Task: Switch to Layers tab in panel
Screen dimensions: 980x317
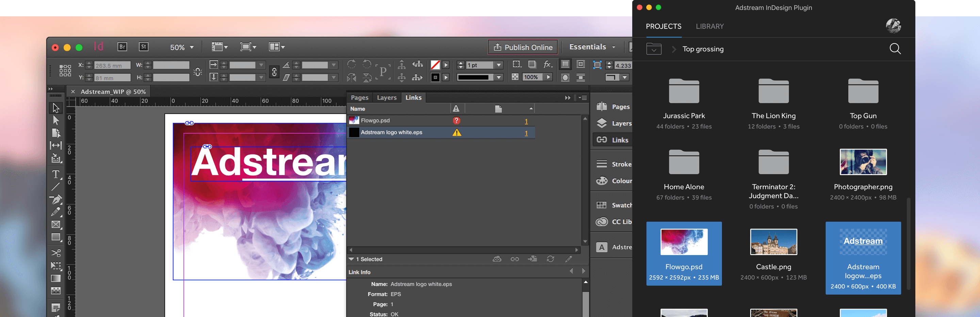Action: (387, 98)
